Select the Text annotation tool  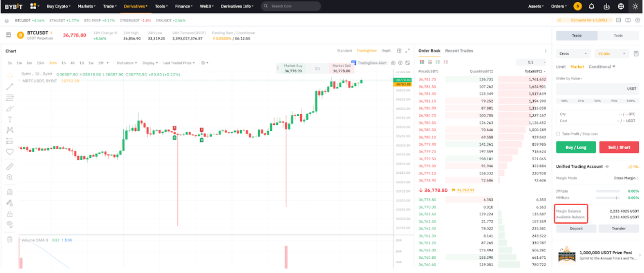(x=10, y=119)
